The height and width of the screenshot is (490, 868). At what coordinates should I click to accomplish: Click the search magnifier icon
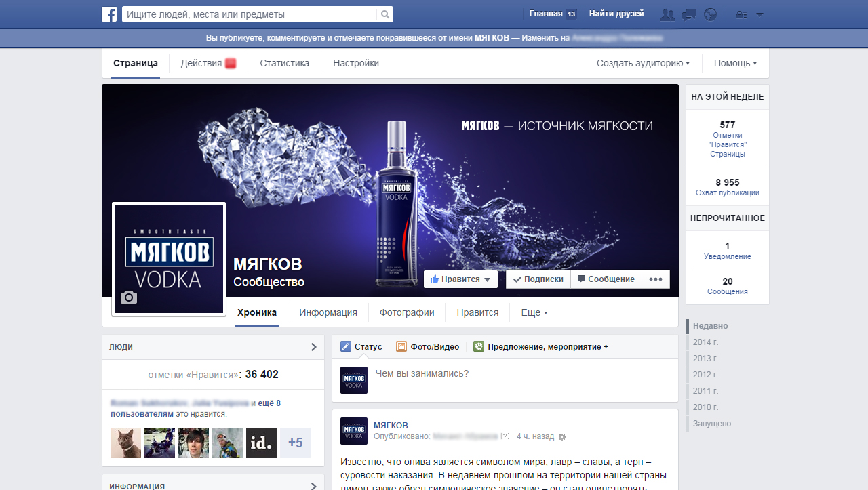pyautogui.click(x=385, y=14)
